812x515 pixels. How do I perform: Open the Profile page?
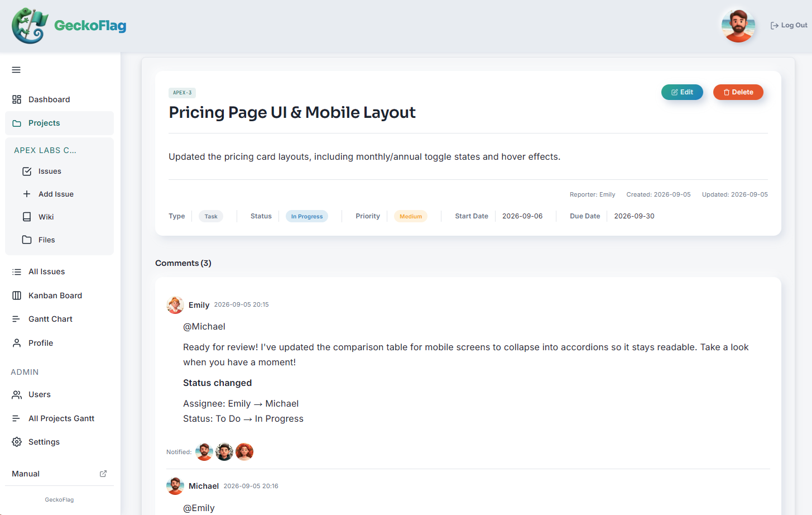click(59, 343)
